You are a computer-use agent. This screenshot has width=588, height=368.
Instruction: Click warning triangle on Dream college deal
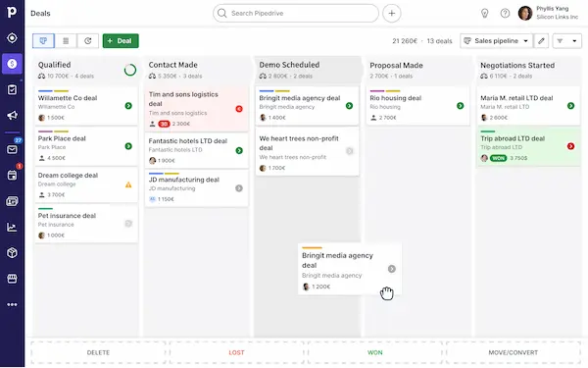(128, 184)
